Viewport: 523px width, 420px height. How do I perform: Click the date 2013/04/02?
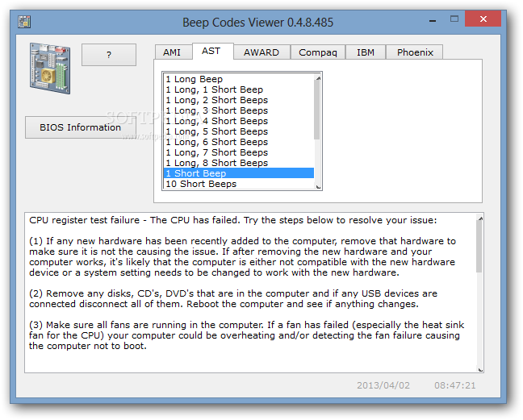(x=383, y=385)
